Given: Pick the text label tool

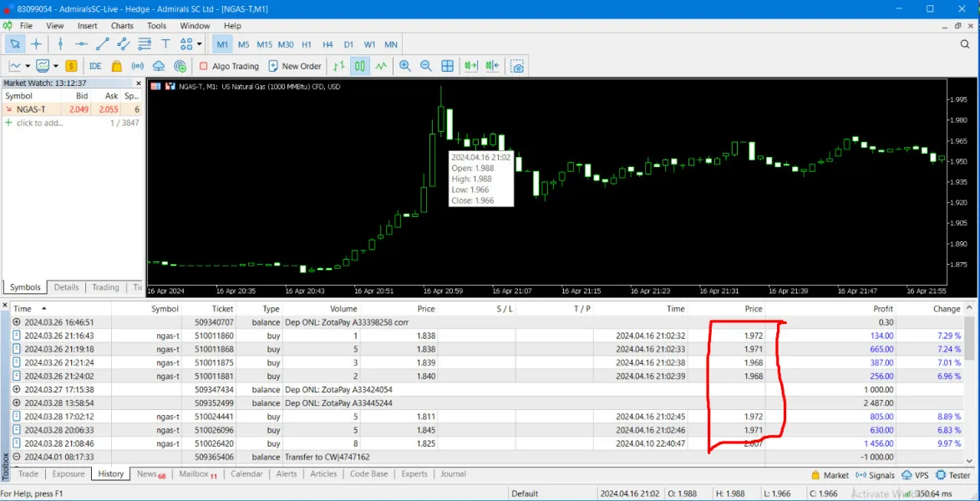Looking at the screenshot, I should click(x=165, y=44).
